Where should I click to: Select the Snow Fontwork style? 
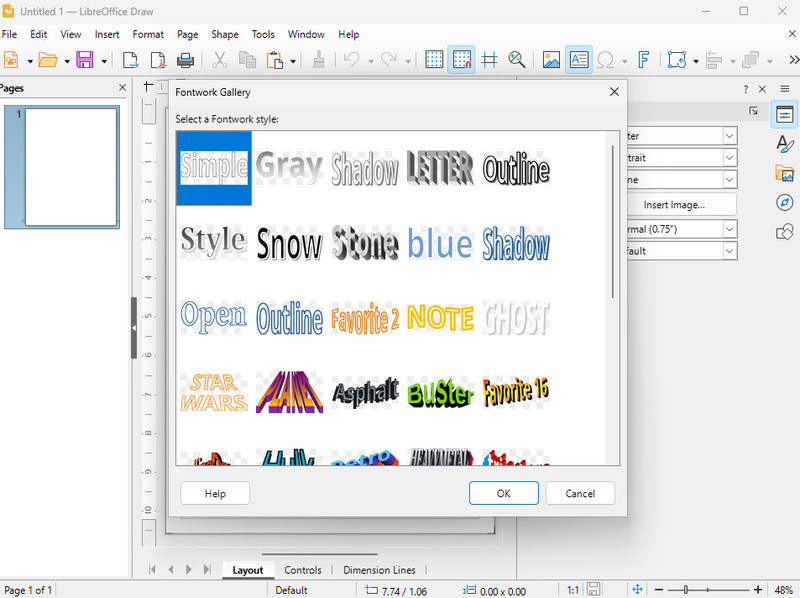289,243
